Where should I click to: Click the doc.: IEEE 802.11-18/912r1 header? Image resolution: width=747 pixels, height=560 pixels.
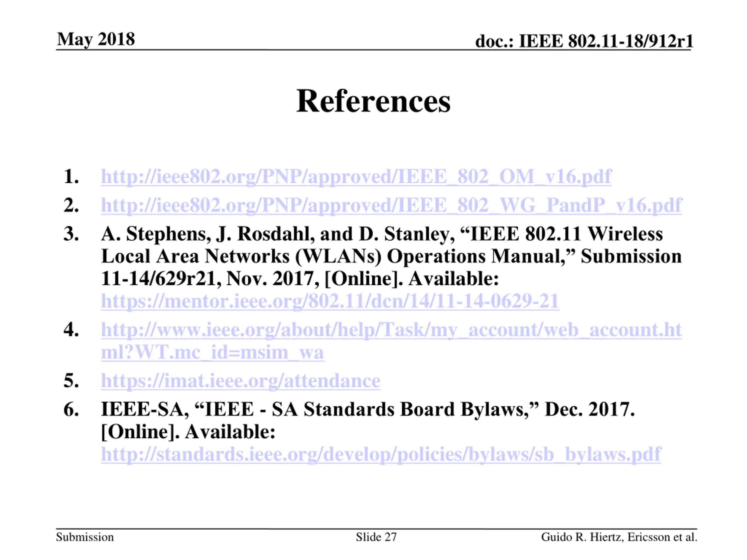[584, 41]
